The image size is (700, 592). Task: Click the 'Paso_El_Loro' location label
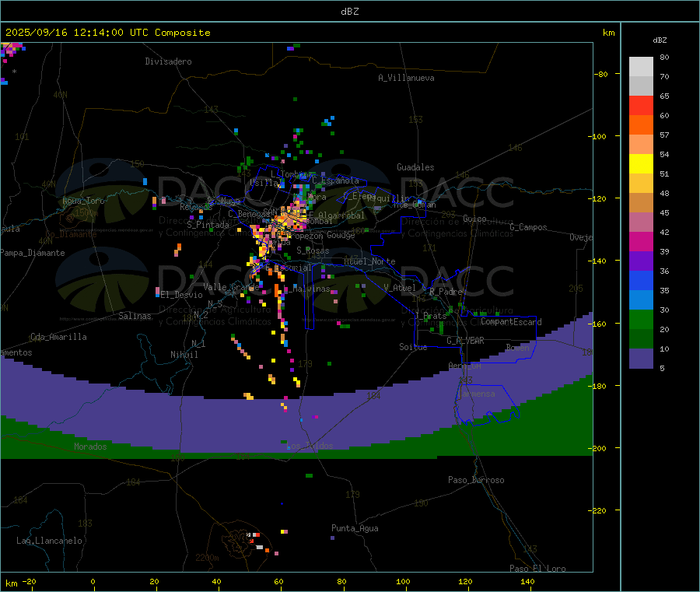(537, 569)
